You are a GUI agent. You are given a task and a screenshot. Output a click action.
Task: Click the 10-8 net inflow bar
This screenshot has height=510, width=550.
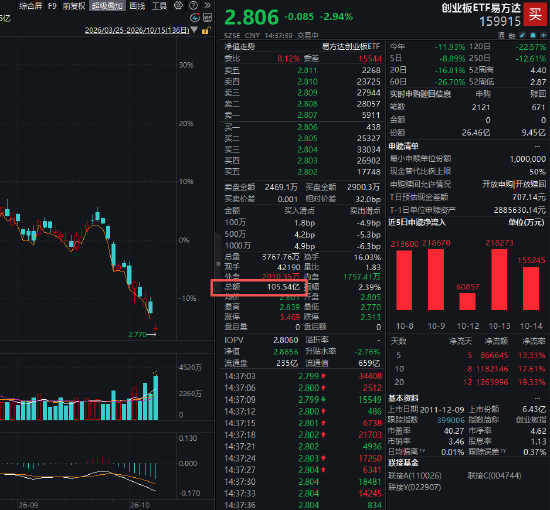[404, 280]
